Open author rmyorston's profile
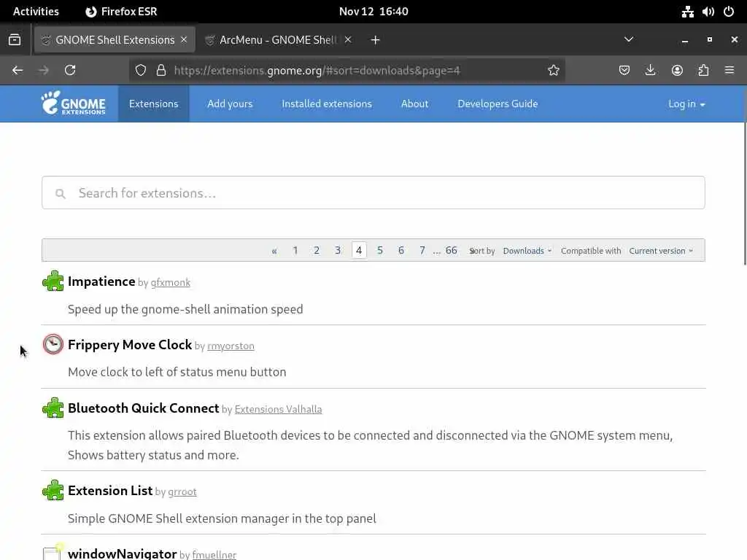Image resolution: width=747 pixels, height=560 pixels. pyautogui.click(x=231, y=346)
